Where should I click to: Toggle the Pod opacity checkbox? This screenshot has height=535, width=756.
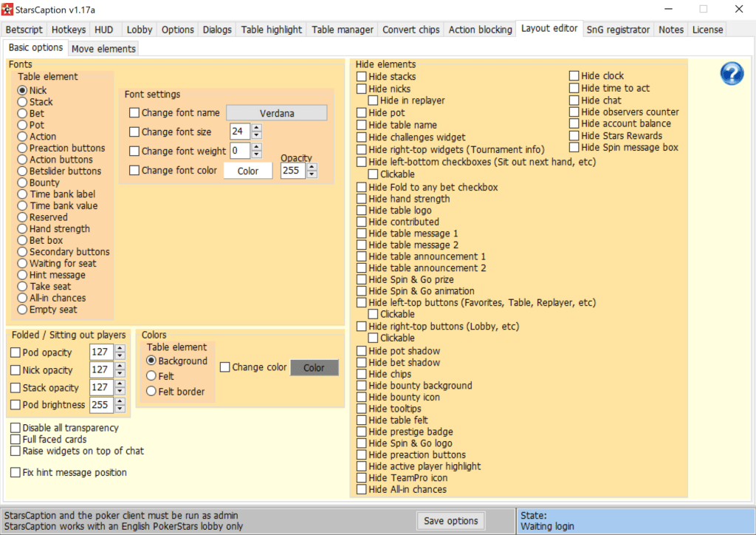coord(16,352)
